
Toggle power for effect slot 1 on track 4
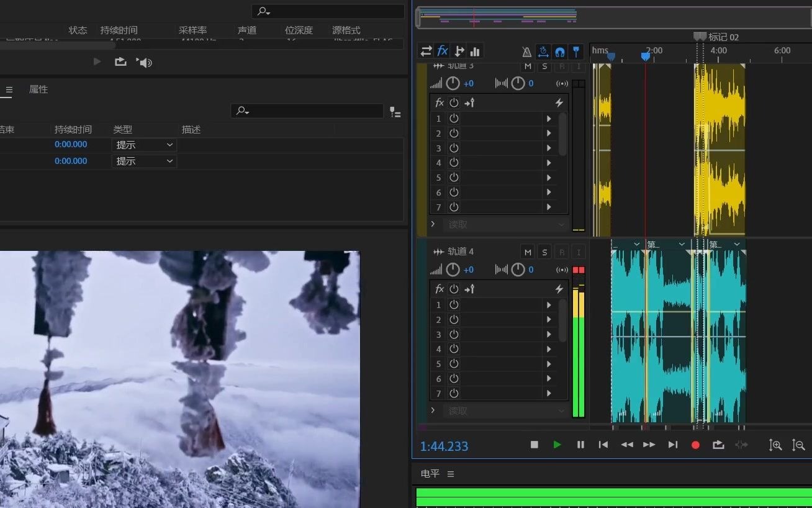454,305
